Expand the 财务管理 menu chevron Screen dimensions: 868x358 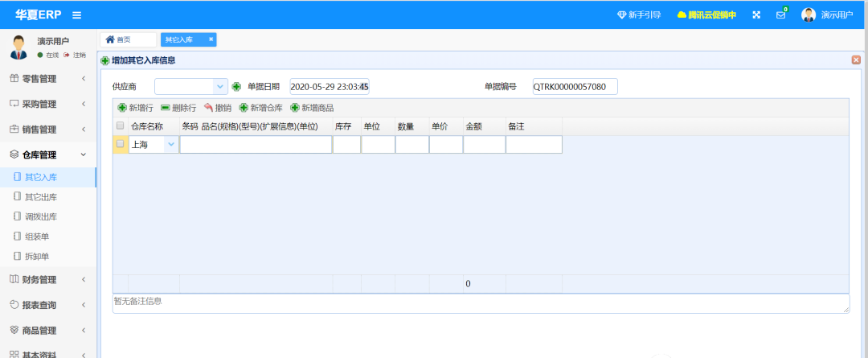point(84,279)
